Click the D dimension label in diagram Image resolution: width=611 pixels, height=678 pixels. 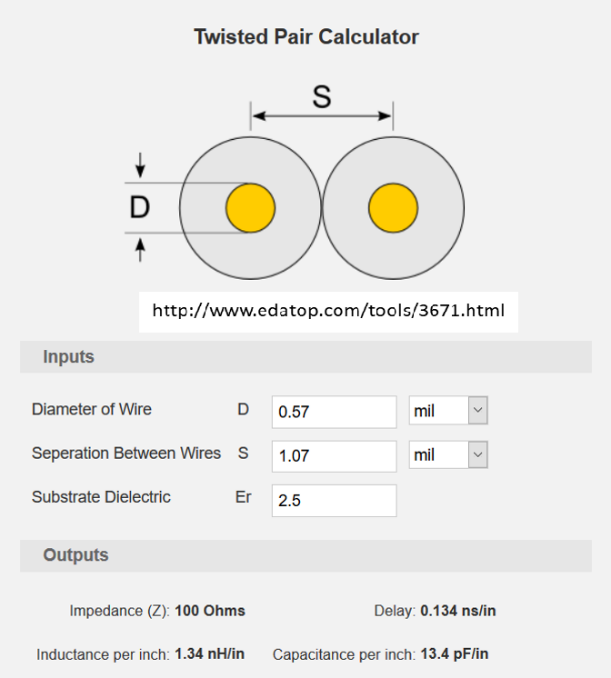(x=140, y=208)
